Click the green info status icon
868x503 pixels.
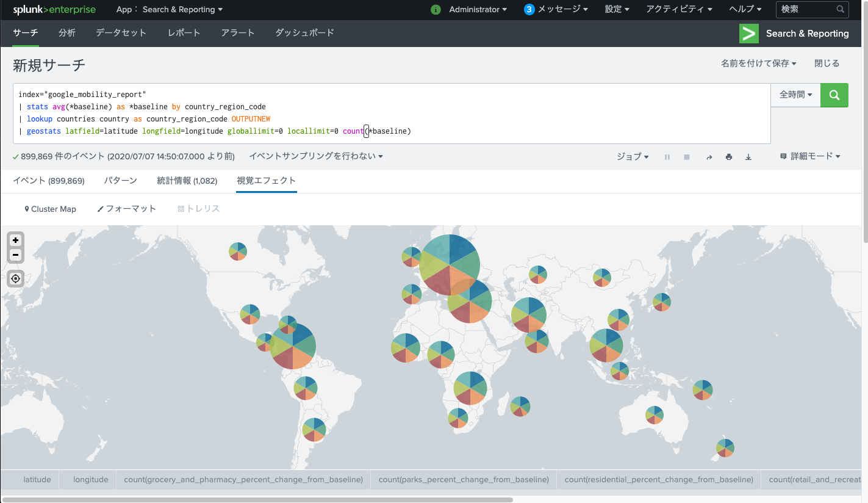pyautogui.click(x=436, y=10)
